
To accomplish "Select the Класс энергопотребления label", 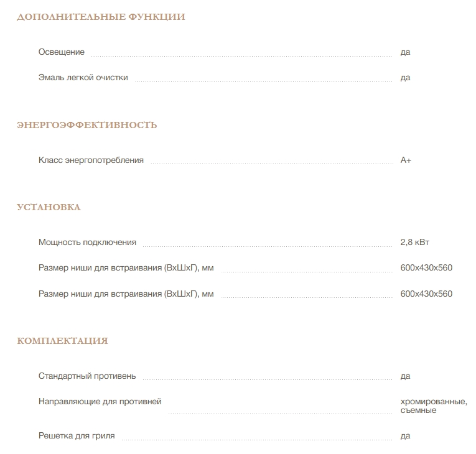I will [91, 160].
